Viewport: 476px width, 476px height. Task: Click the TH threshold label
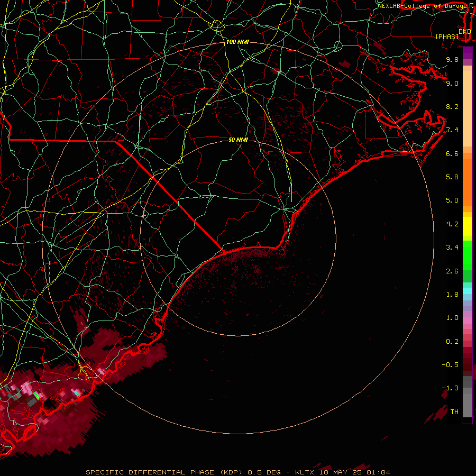454,412
